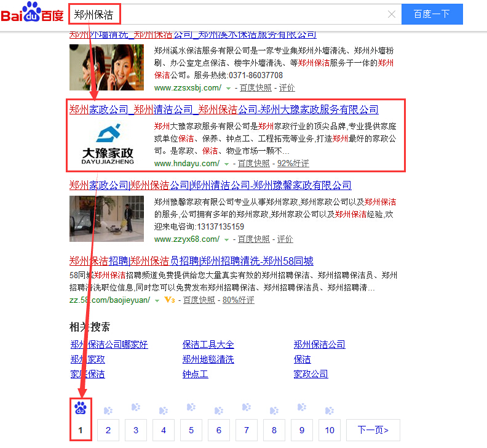Expand dropdown arrow next to www.zzyx68.com

pos(226,240)
